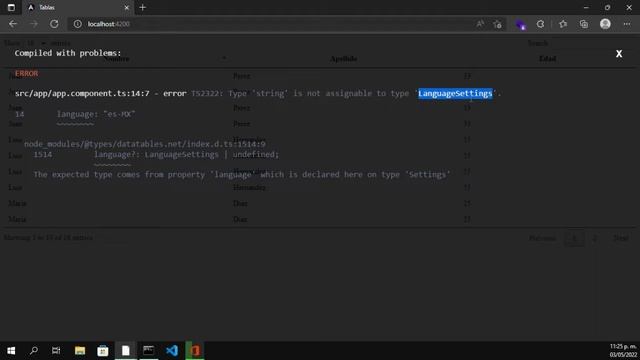Open the browser extensions/refresh circle icon

click(x=540, y=24)
